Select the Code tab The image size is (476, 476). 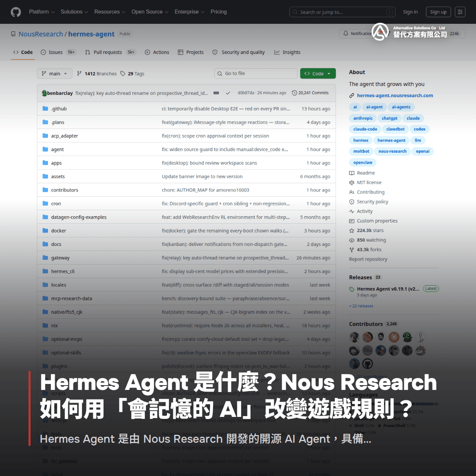[x=23, y=52]
